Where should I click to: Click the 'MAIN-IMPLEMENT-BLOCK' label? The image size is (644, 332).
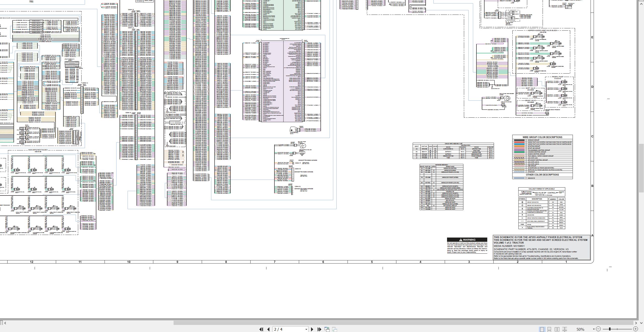click(38, 150)
